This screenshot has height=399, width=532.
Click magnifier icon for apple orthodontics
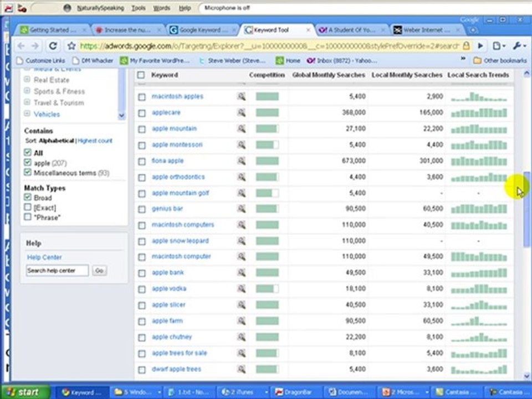coord(241,177)
